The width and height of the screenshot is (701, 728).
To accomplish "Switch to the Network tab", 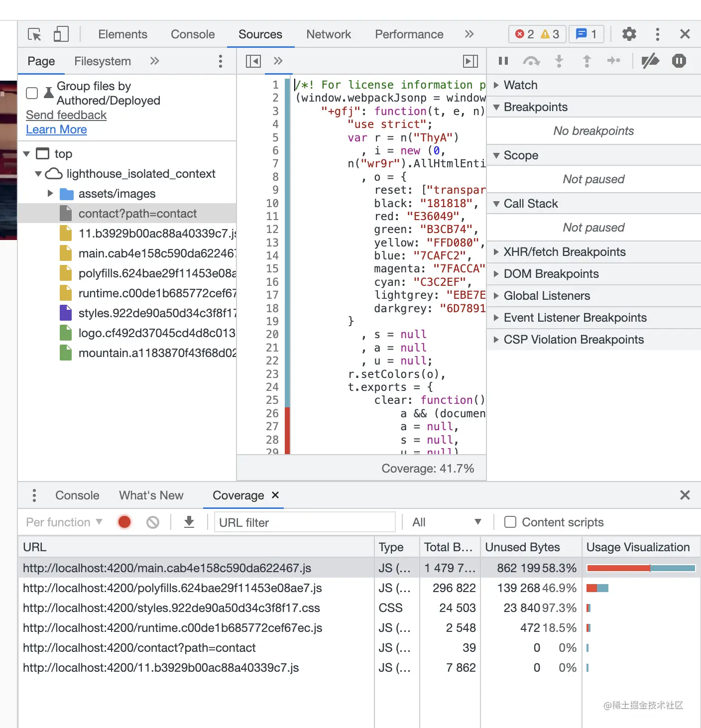I will point(329,34).
